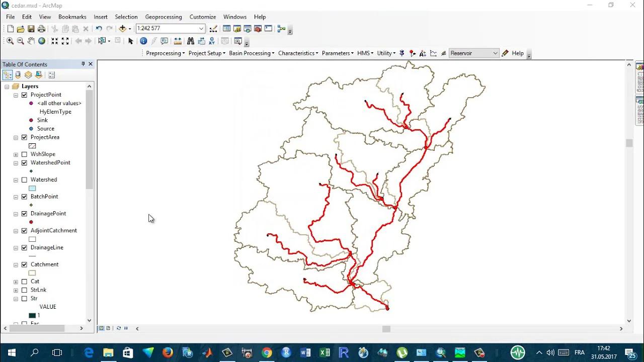Open the ModelBuilder window icon
This screenshot has width=644, height=362.
(x=281, y=29)
